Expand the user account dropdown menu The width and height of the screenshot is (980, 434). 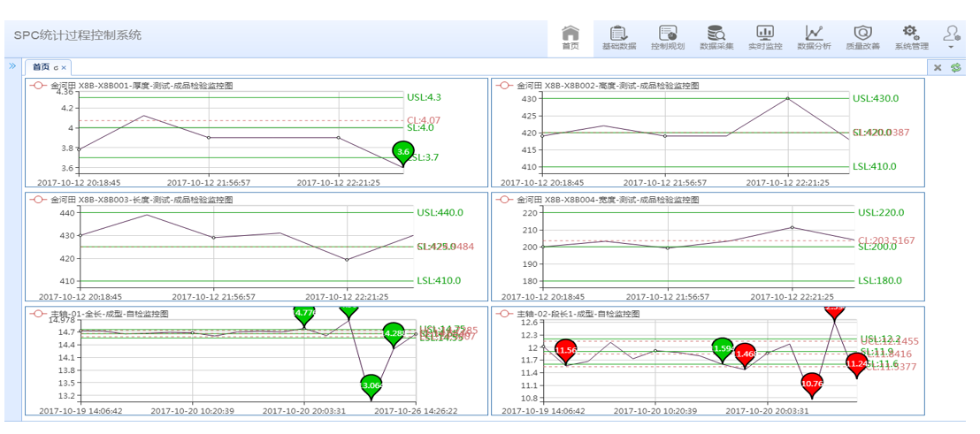click(952, 37)
